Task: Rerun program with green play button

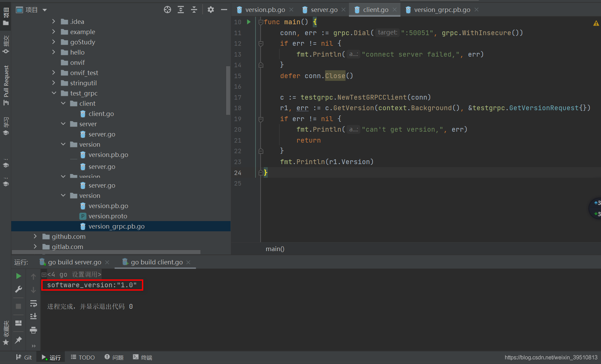Action: [19, 276]
